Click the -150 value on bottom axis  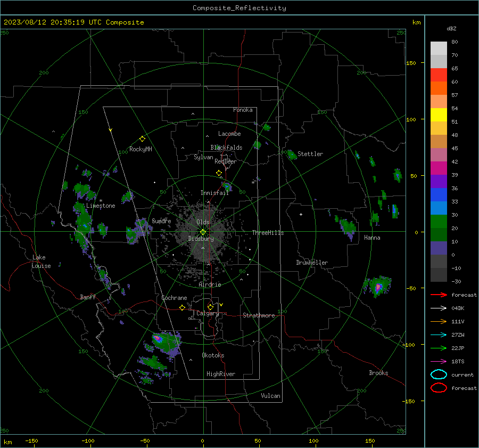coord(31,441)
